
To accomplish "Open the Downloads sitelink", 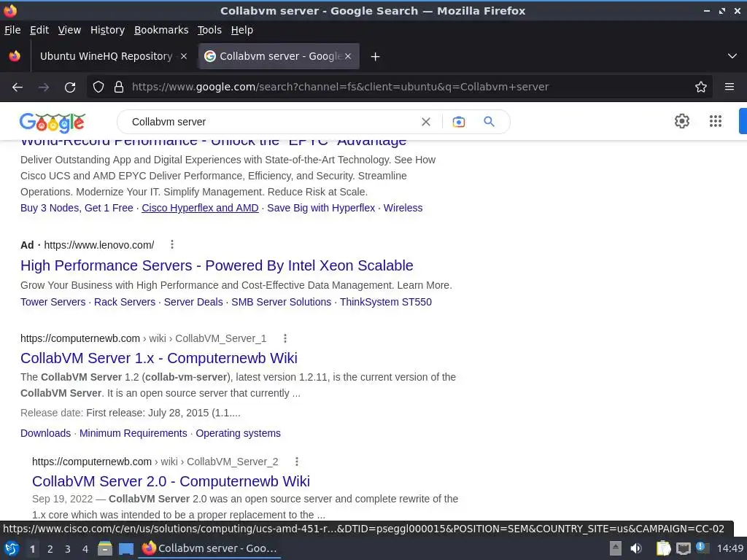I will point(46,433).
